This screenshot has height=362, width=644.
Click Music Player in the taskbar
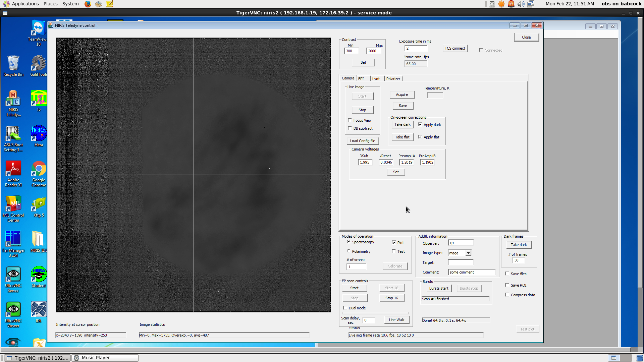[105, 358]
